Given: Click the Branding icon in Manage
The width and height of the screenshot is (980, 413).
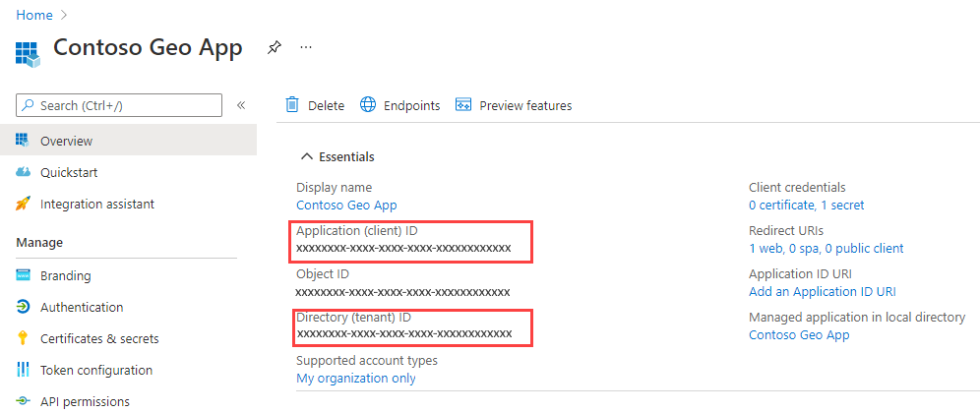Looking at the screenshot, I should point(24,275).
